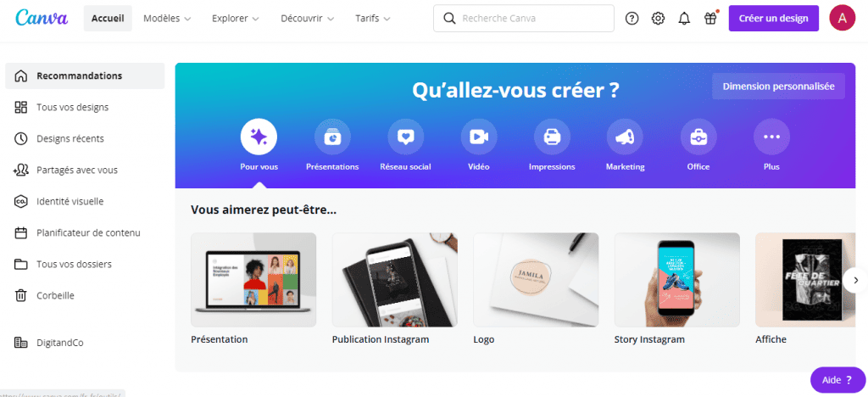Open settings via the gear icon

point(658,19)
